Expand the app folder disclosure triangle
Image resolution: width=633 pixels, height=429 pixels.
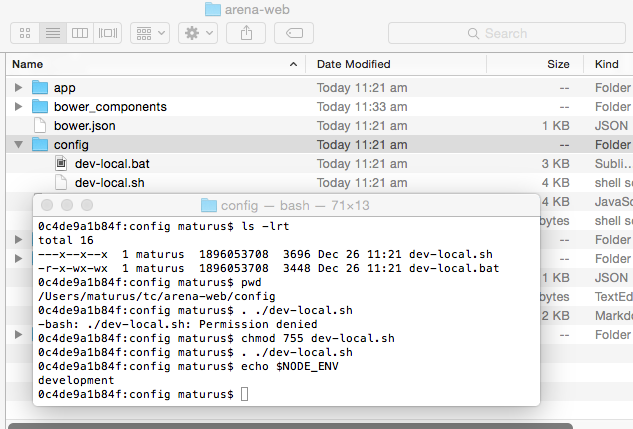pyautogui.click(x=18, y=88)
